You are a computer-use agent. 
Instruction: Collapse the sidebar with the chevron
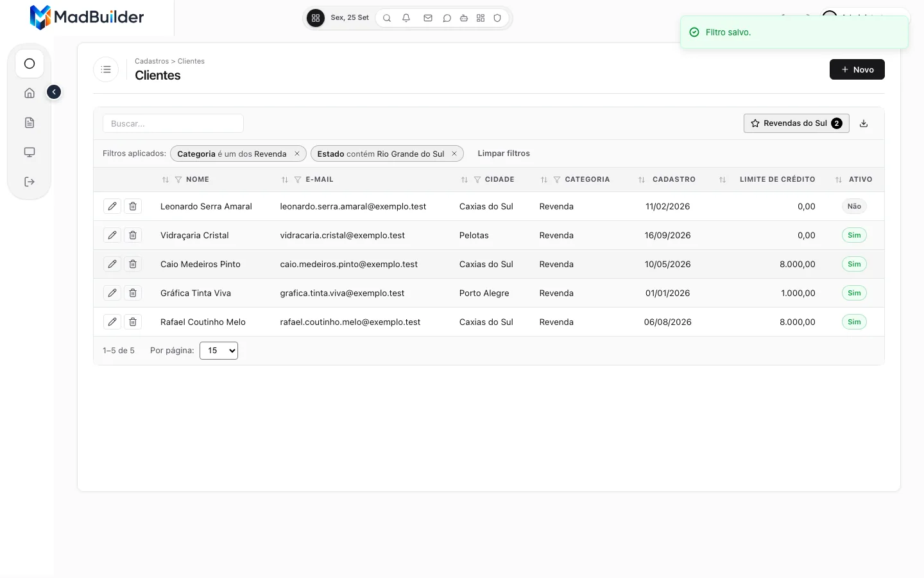pos(54,92)
